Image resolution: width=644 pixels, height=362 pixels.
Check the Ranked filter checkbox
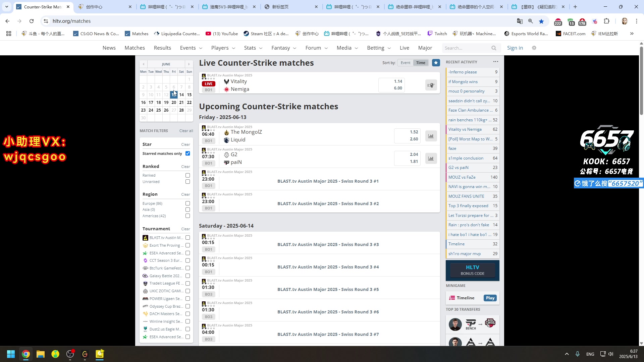(x=188, y=175)
